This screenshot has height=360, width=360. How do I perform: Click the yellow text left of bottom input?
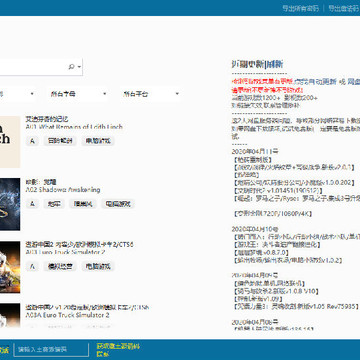4,350
